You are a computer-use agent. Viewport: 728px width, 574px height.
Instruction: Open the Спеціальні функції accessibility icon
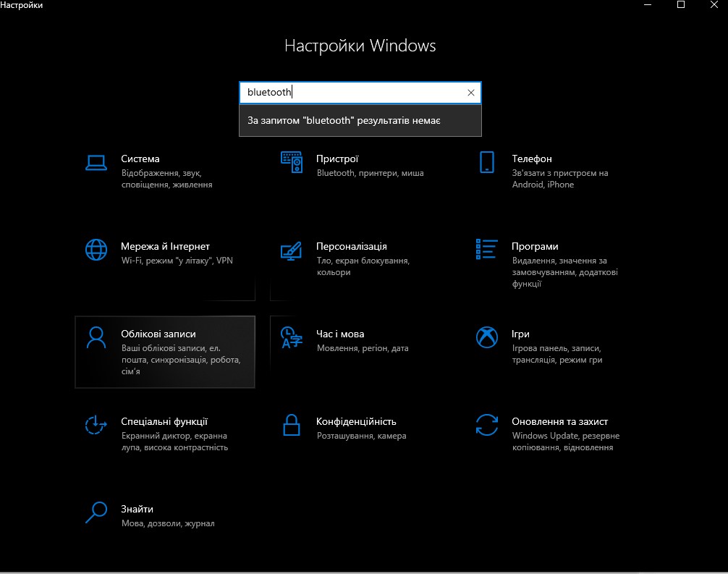pyautogui.click(x=96, y=425)
